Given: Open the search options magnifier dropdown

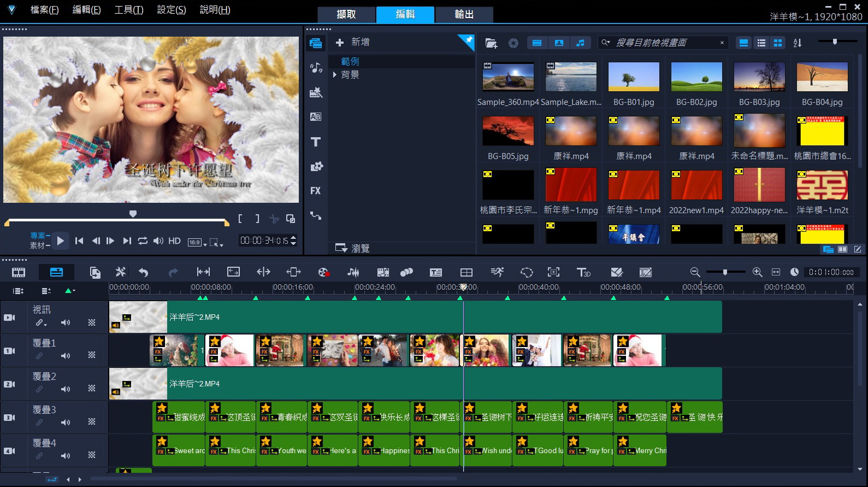Looking at the screenshot, I should point(606,43).
